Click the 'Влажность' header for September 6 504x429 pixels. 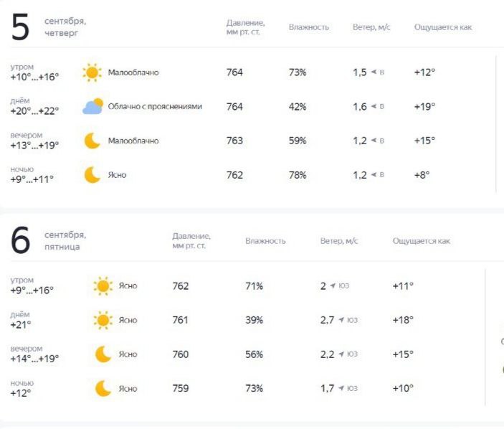(x=265, y=241)
